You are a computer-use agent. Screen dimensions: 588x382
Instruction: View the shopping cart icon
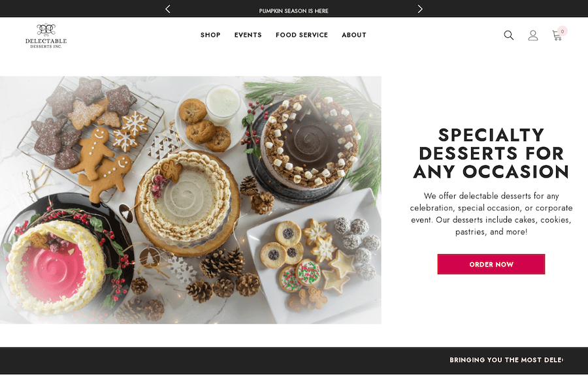click(x=557, y=36)
